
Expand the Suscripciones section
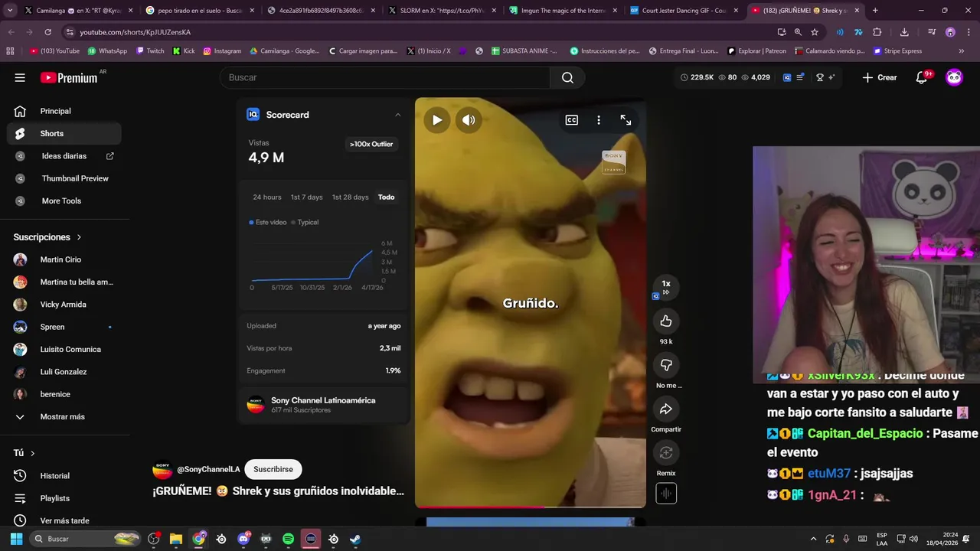click(x=47, y=237)
